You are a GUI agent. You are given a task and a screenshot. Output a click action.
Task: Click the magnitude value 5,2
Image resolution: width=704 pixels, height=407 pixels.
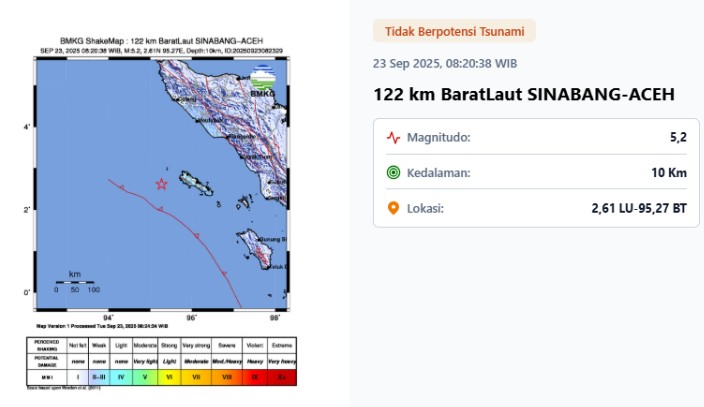(677, 137)
